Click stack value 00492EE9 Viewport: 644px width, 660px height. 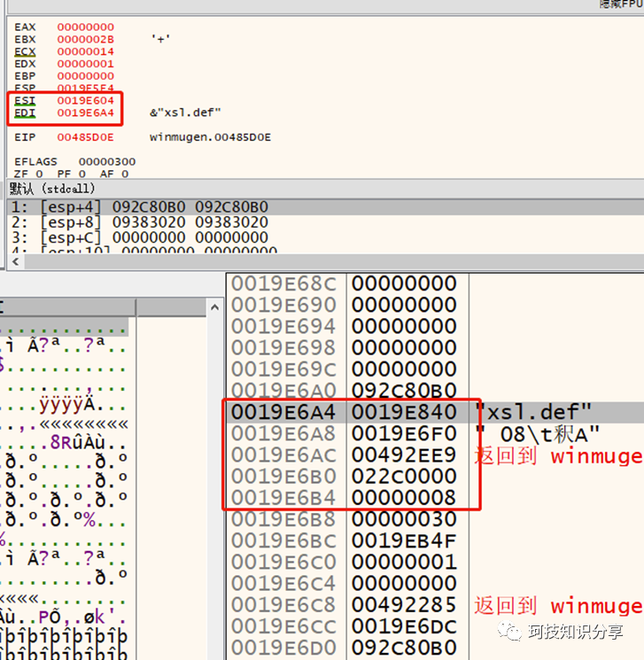(404, 455)
